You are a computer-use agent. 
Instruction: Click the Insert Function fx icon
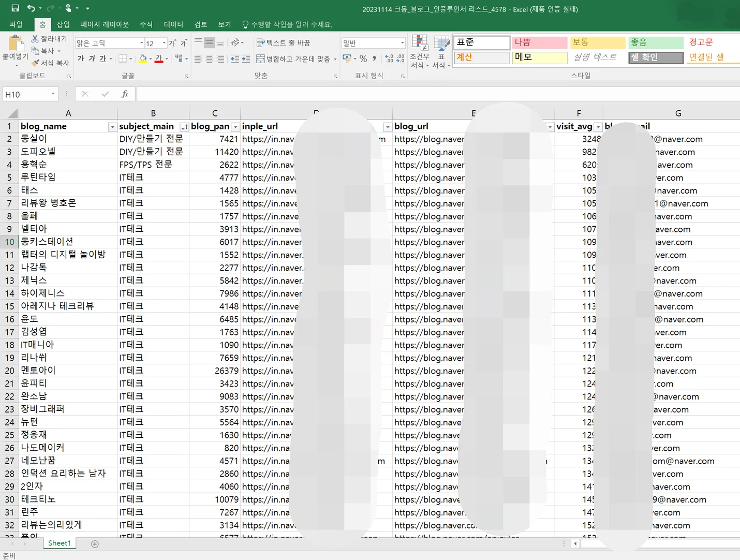coord(125,94)
